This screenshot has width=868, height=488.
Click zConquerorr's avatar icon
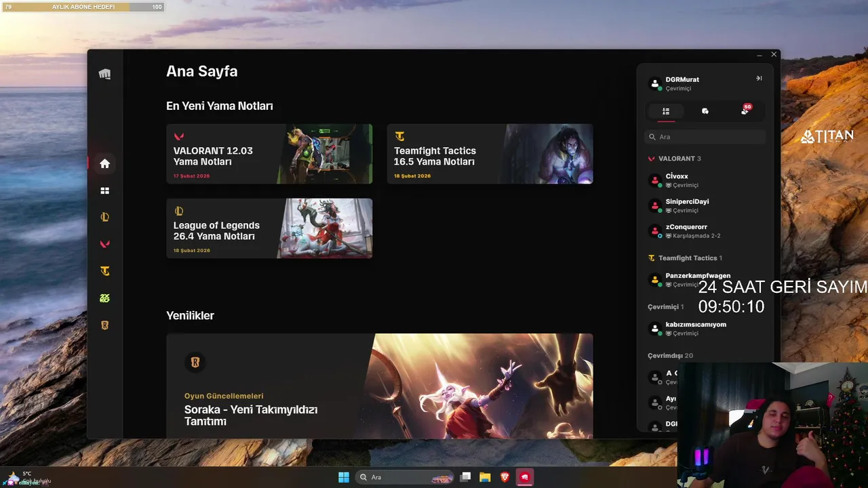tap(655, 231)
